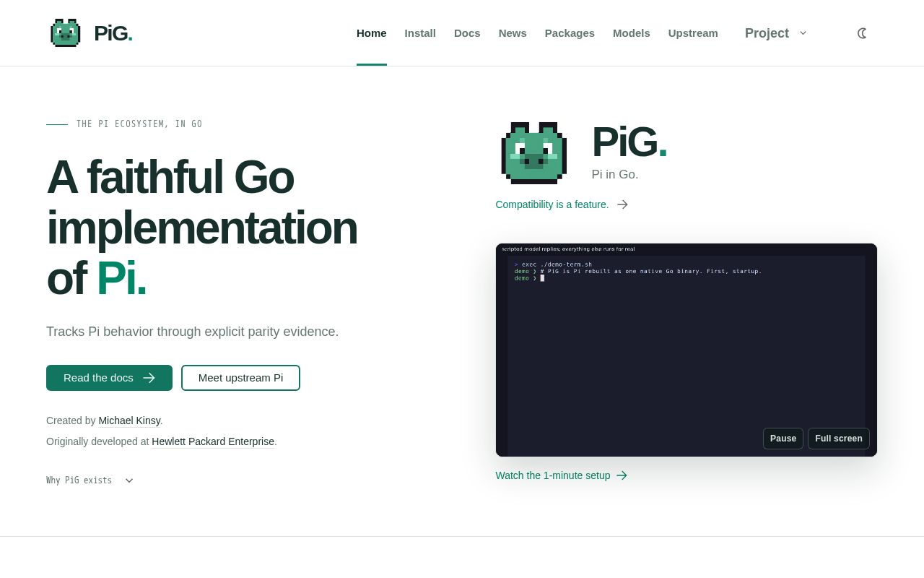Open the Upstream nav link

[x=693, y=33]
